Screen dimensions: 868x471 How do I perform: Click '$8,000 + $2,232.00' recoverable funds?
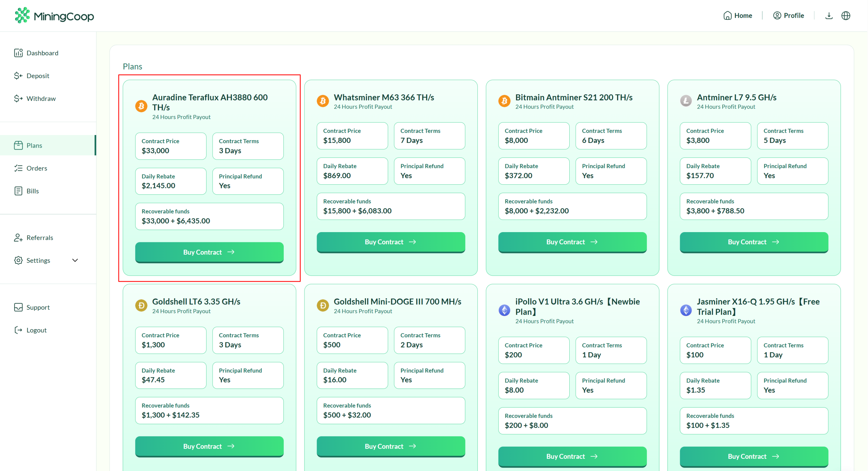click(536, 211)
